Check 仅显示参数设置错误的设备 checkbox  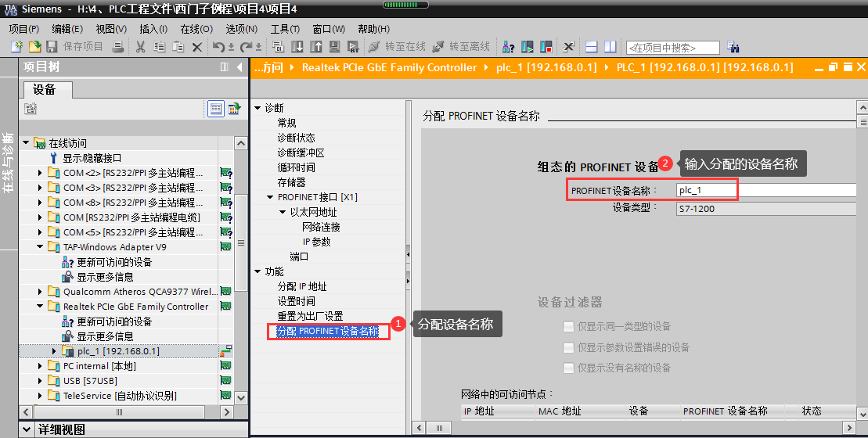click(x=568, y=347)
